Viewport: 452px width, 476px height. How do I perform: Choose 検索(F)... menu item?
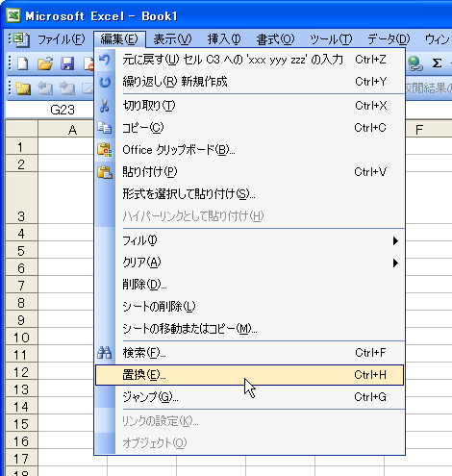(250, 353)
